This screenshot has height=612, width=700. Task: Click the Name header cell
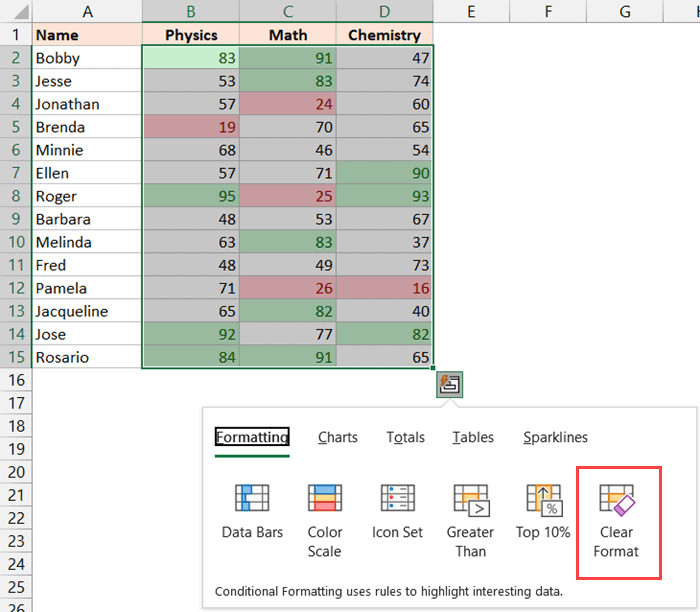[87, 34]
